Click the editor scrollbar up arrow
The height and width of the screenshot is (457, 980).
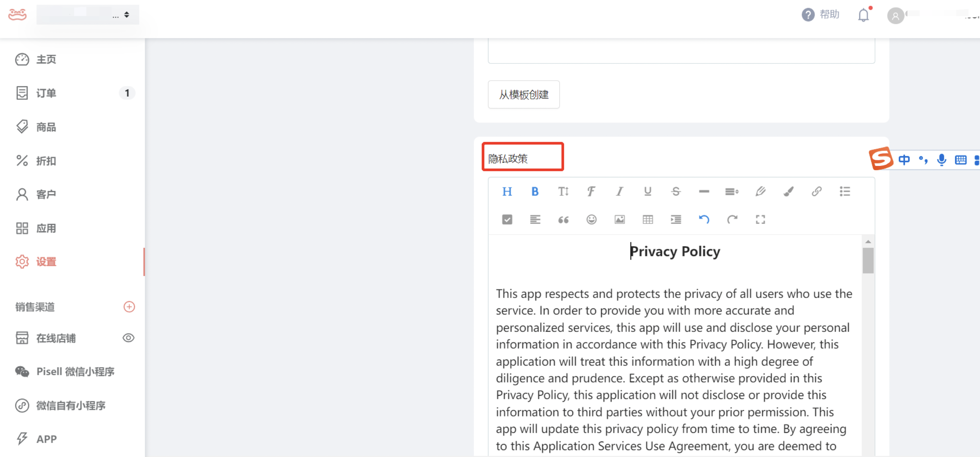point(868,241)
